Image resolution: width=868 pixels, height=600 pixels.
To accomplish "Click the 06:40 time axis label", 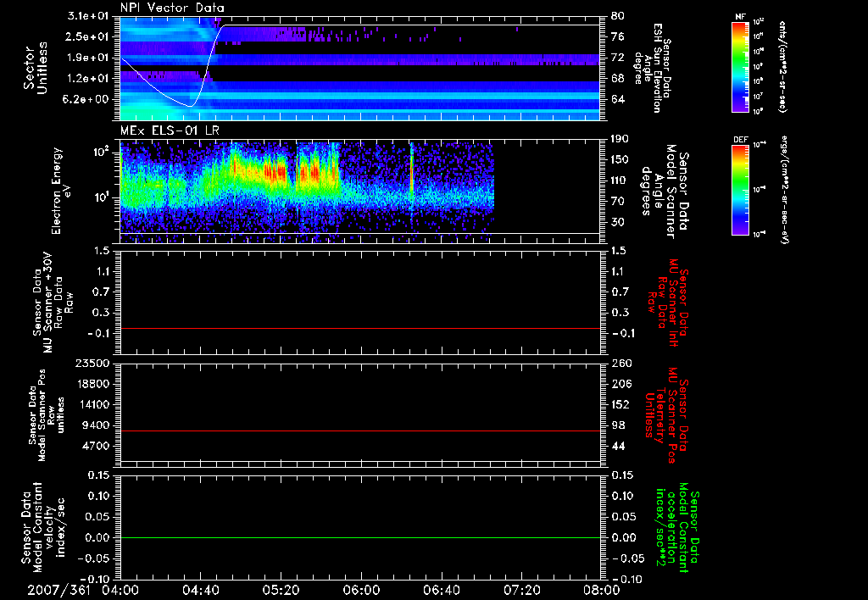I will point(441,591).
